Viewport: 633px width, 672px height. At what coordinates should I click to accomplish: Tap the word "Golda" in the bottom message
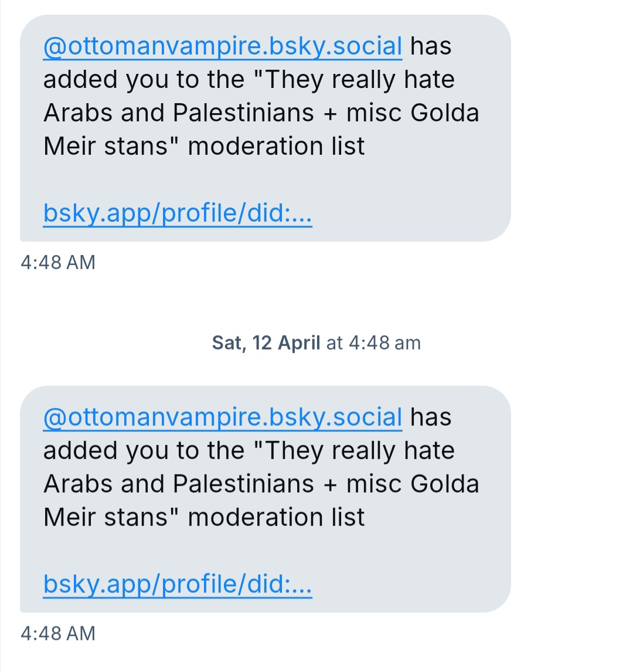[x=444, y=484]
